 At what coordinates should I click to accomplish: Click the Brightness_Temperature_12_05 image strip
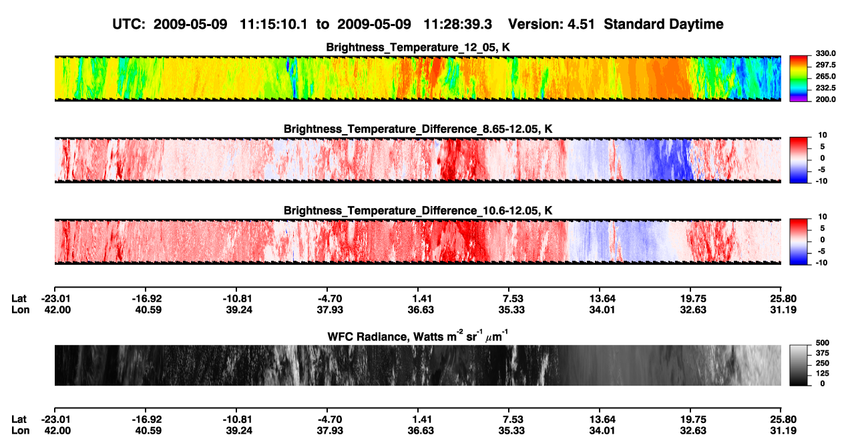tap(417, 78)
